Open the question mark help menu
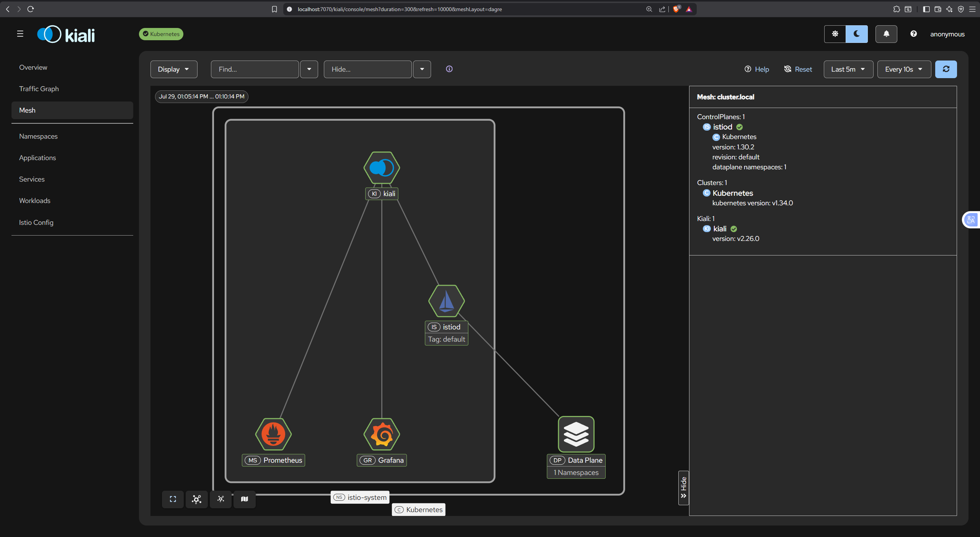Screen dimensions: 980x537 [x=913, y=34]
